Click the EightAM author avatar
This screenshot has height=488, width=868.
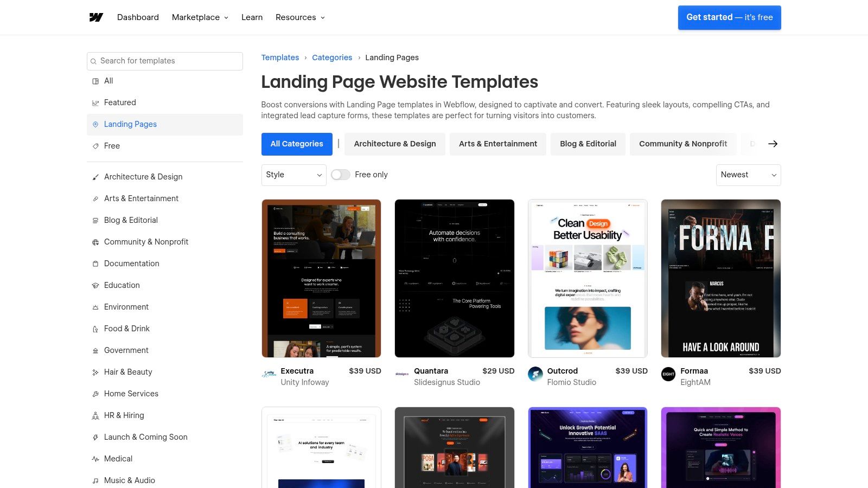coord(668,374)
